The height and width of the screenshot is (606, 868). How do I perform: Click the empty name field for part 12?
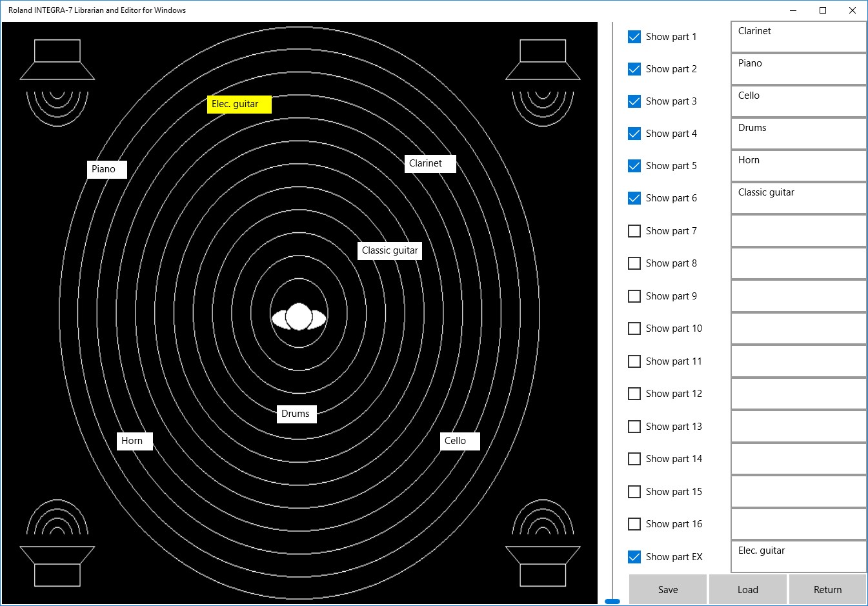pyautogui.click(x=798, y=394)
